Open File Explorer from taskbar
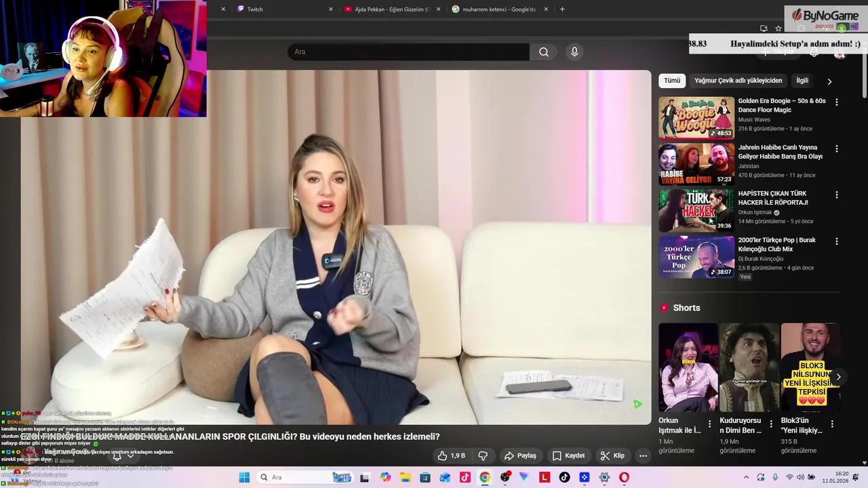Image resolution: width=868 pixels, height=488 pixels. (406, 478)
